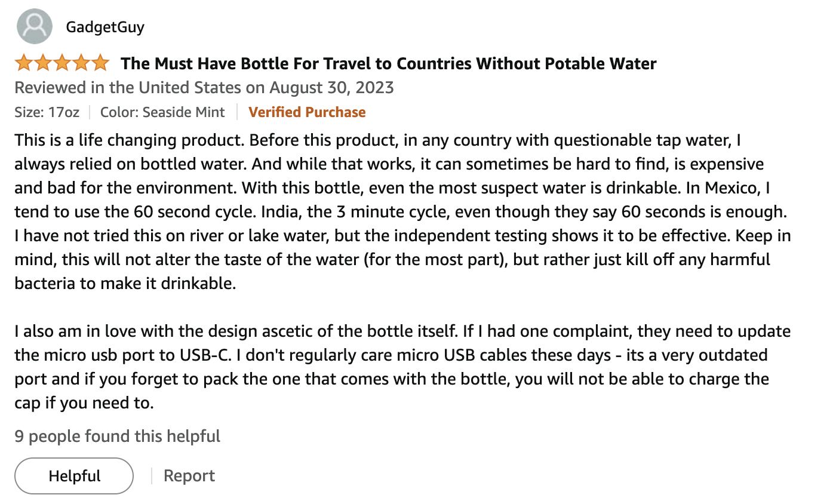Click GadgetGuy's profile avatar icon
This screenshot has width=836, height=504.
point(35,26)
